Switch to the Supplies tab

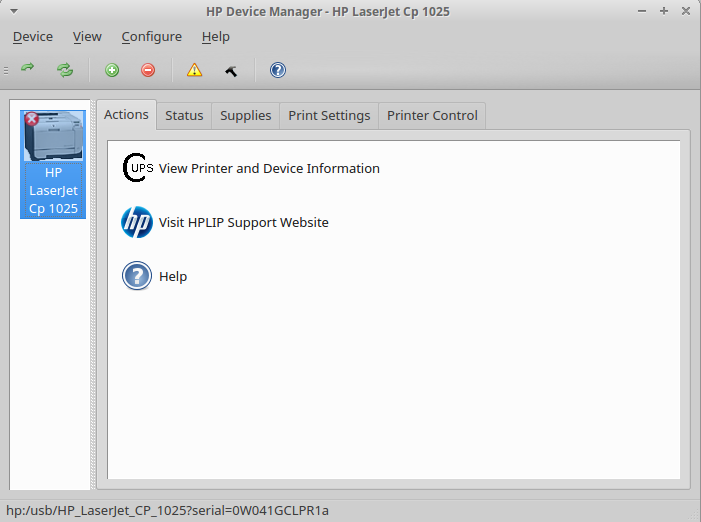245,116
